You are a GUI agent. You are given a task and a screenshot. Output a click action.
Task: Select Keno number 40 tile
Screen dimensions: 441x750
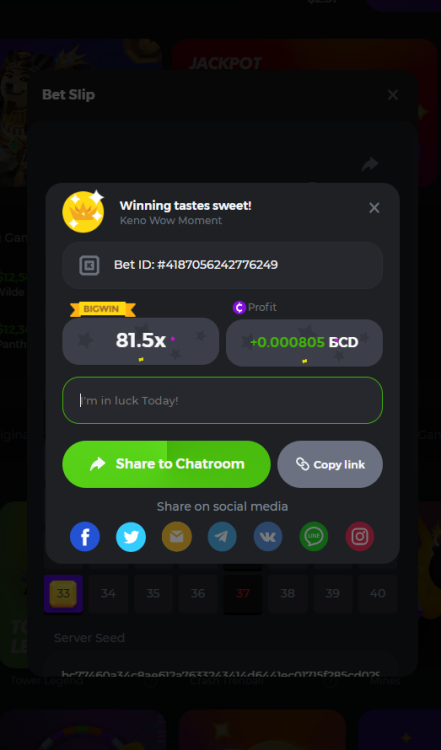coord(377,594)
